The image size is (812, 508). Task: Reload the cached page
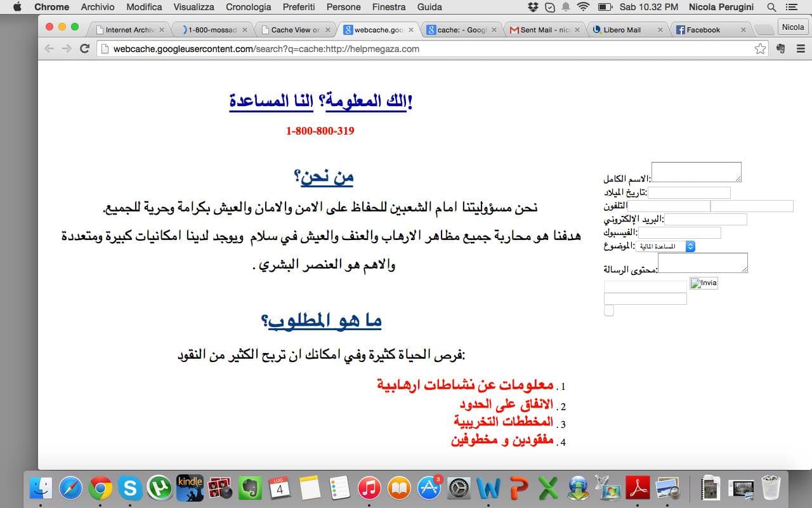(84, 49)
